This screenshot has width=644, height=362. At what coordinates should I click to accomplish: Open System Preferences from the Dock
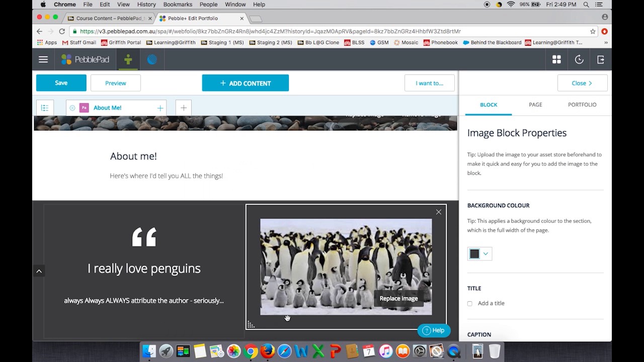click(x=419, y=351)
